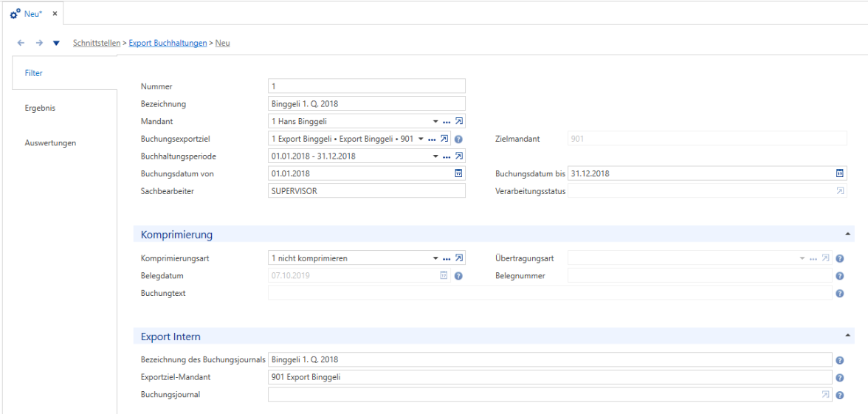Expand the Mandant dropdown arrow
The height and width of the screenshot is (414, 868).
point(435,121)
